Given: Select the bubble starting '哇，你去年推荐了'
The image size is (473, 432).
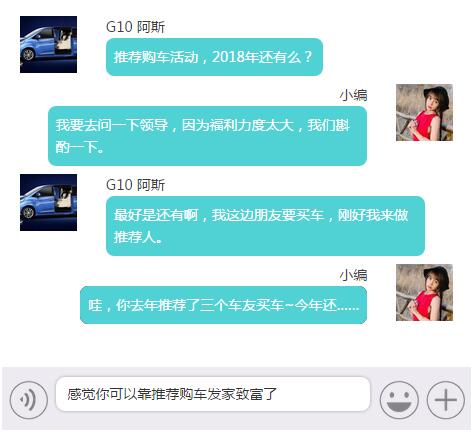Looking at the screenshot, I should pos(223,305).
